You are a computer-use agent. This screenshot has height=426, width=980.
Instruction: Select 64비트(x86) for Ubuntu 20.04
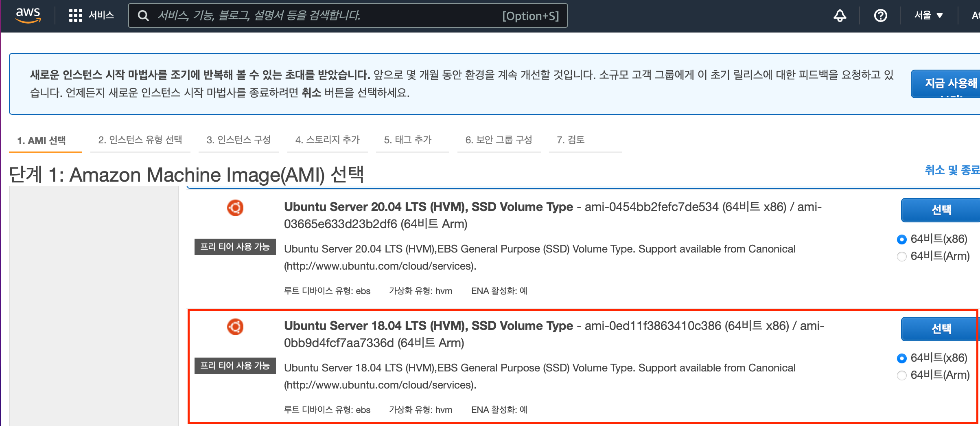[x=902, y=239]
